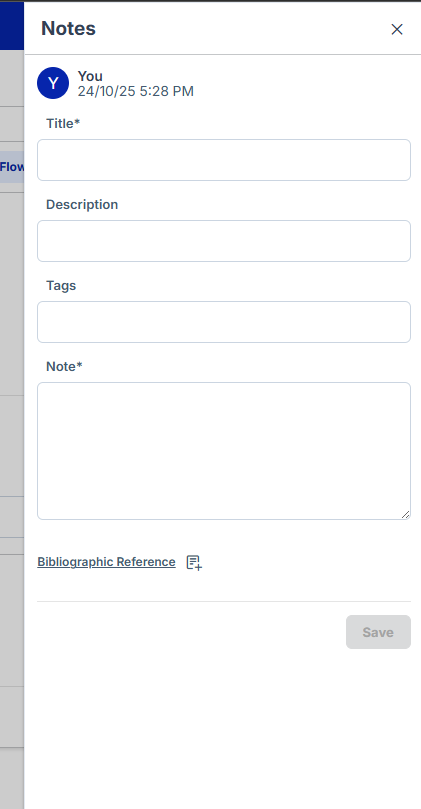
Task: Open the Bibliographic Reference link
Action: (106, 562)
